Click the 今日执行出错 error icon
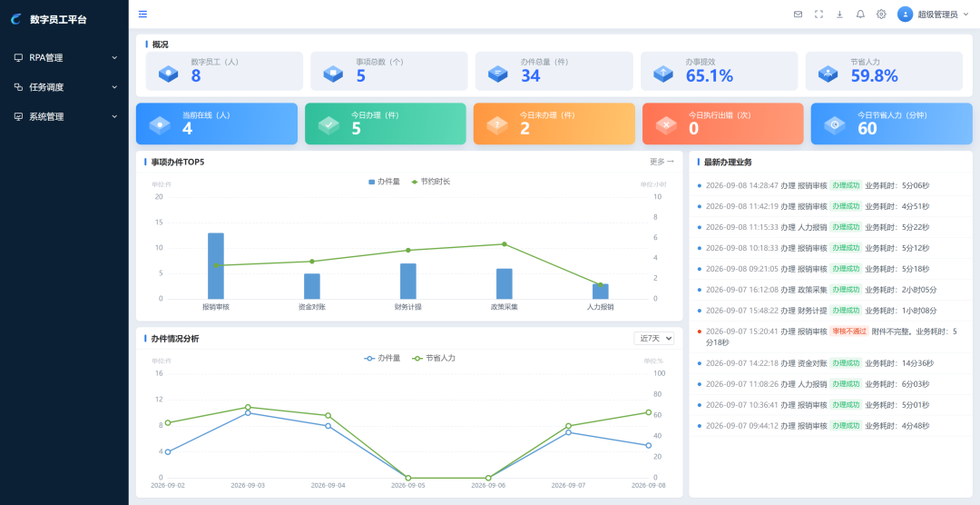Image resolution: width=980 pixels, height=505 pixels. (666, 125)
